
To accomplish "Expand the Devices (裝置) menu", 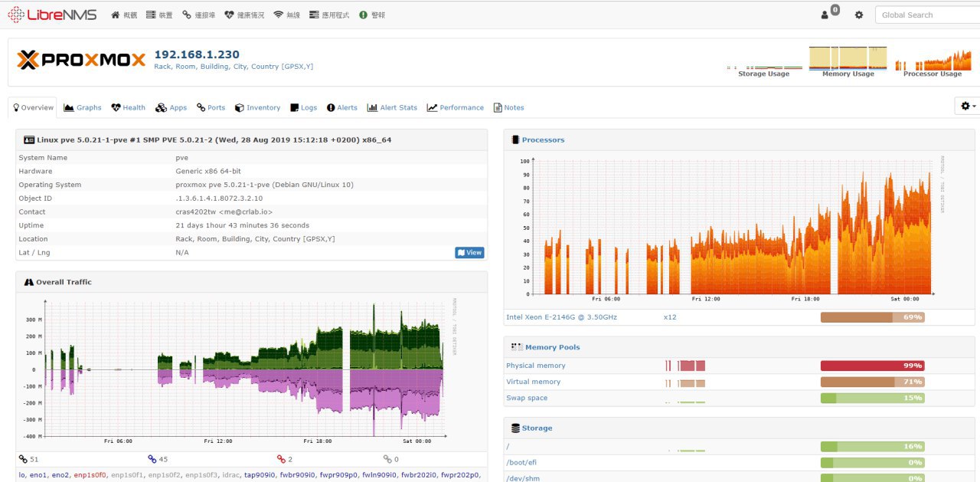I will pyautogui.click(x=158, y=15).
